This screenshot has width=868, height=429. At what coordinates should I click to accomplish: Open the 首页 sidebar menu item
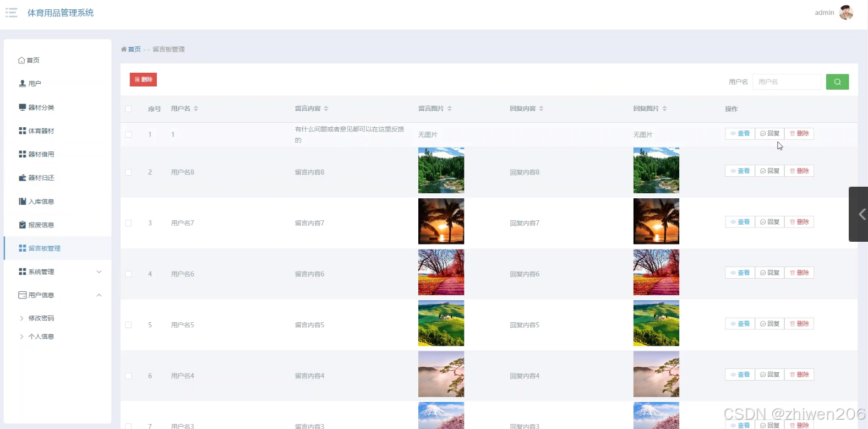(x=57, y=60)
